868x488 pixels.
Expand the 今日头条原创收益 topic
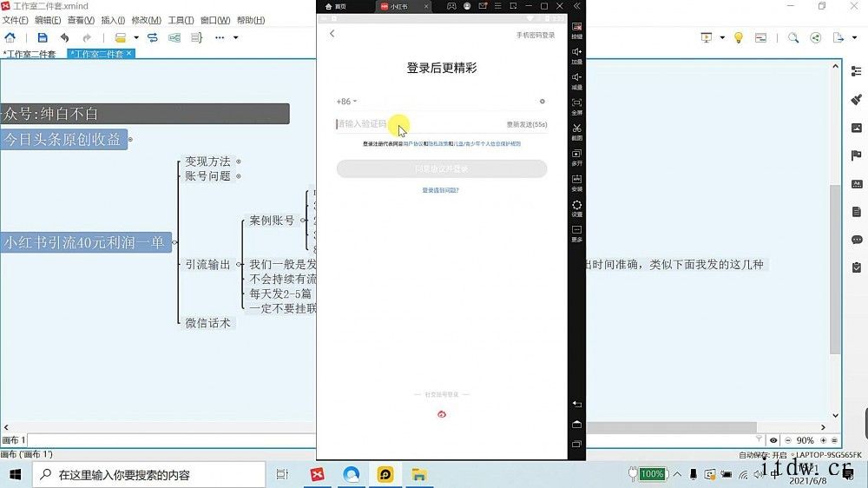point(131,139)
